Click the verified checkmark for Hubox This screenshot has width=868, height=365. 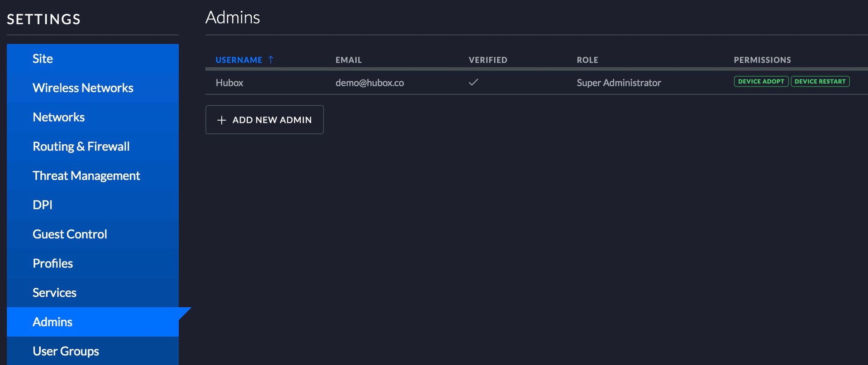tap(473, 82)
